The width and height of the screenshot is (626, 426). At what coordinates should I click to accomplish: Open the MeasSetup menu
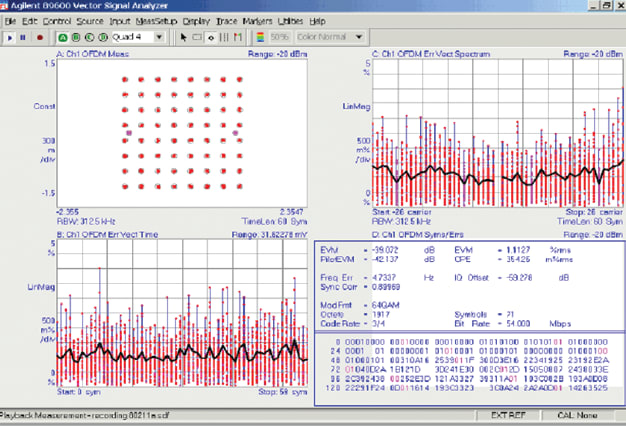[x=156, y=21]
